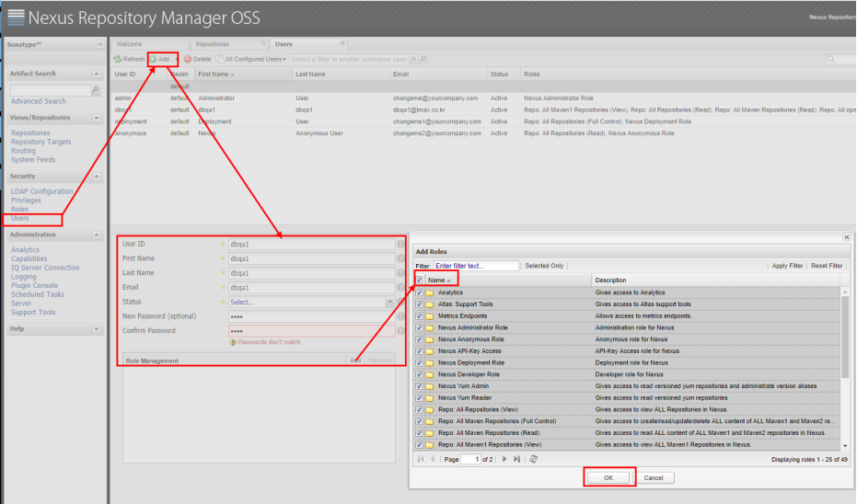The image size is (857, 504).
Task: Click the username filter search field
Action: pos(349,59)
